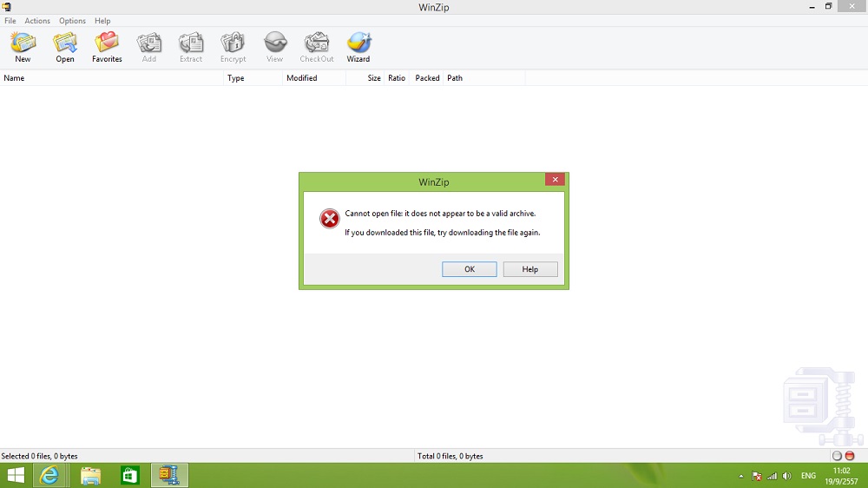
Task: Click the WinZip title bar system icon
Action: 7,7
